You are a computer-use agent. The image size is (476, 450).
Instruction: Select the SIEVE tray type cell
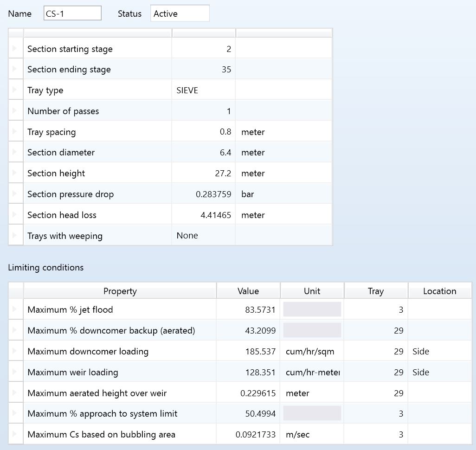203,90
